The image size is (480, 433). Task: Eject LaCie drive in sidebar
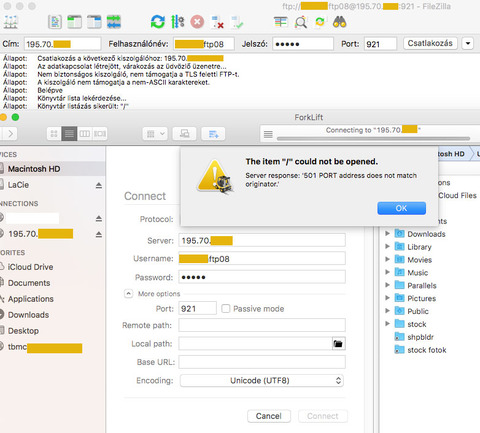coord(99,185)
